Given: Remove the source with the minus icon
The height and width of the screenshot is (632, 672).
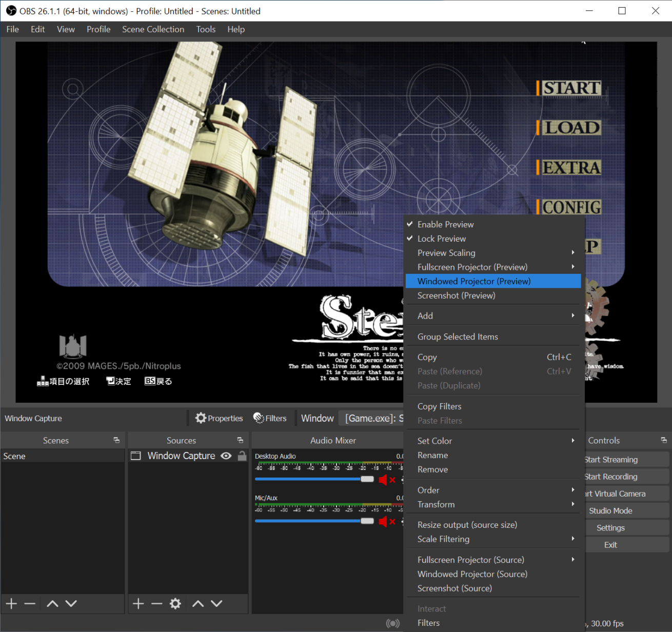Looking at the screenshot, I should click(x=157, y=604).
